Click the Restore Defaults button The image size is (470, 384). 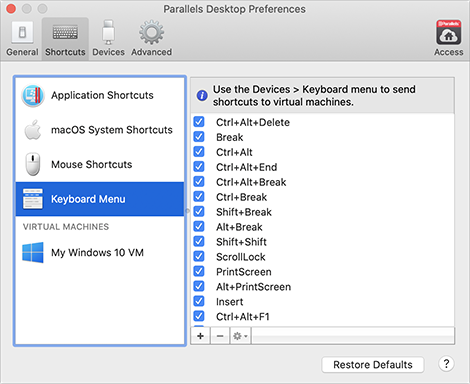point(373,365)
